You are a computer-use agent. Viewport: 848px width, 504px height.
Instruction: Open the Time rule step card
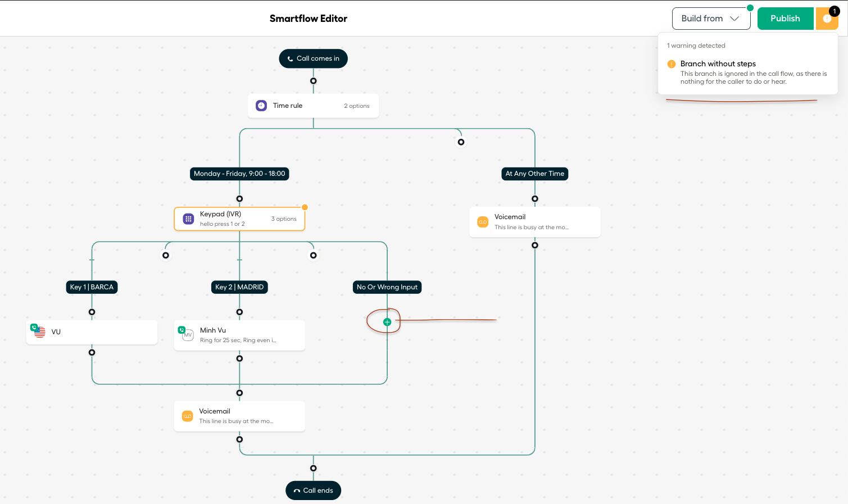click(313, 106)
